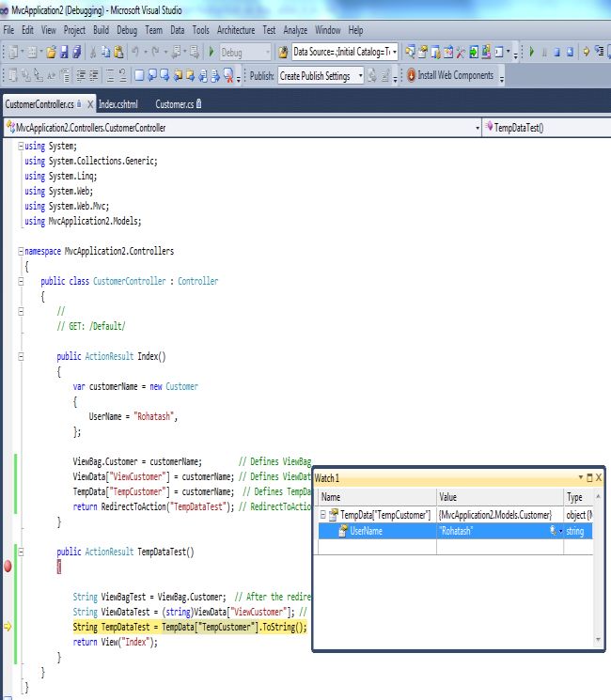Collapse the namespace MvcApplication2.Controllers block
This screenshot has width=611, height=700.
pos(21,252)
